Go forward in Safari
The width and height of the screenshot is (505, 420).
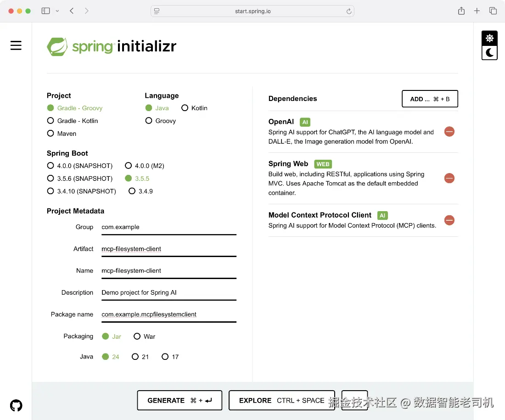(86, 11)
